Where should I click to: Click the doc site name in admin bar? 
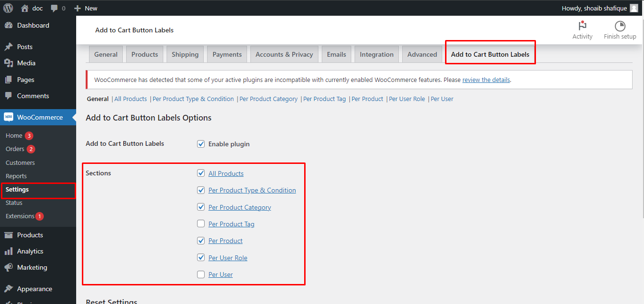pyautogui.click(x=38, y=8)
